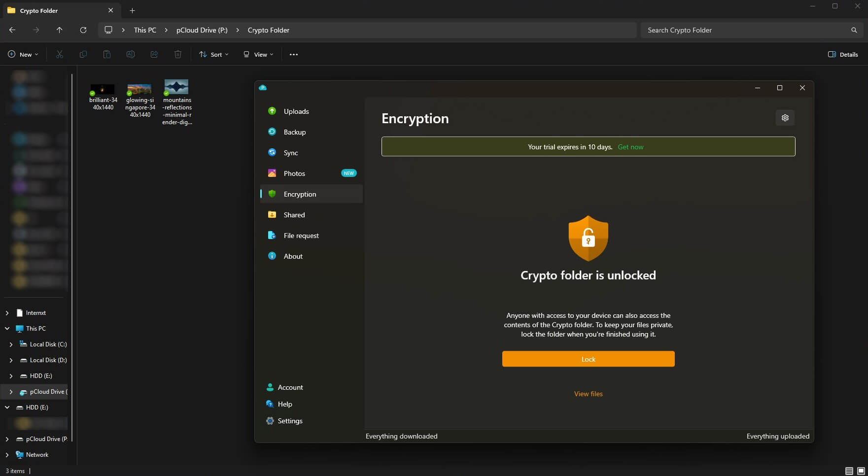Select the Backup icon in the sidebar

click(x=272, y=132)
